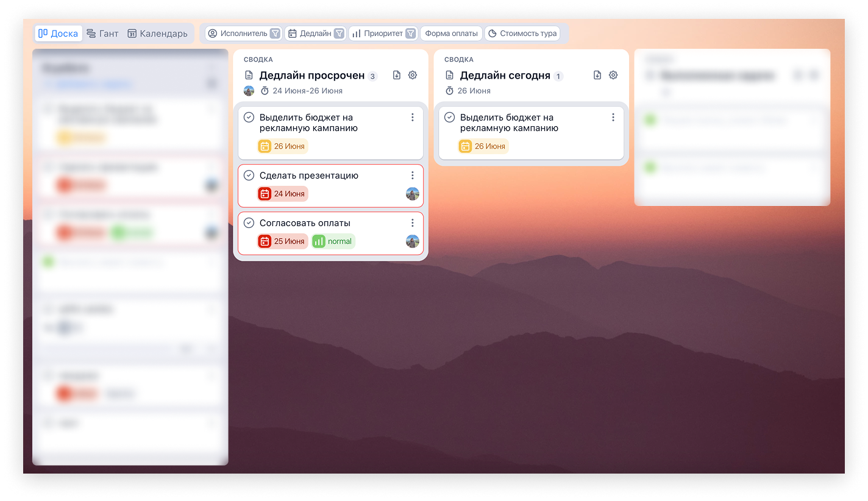
Task: Click green normal priority tag
Action: (333, 241)
